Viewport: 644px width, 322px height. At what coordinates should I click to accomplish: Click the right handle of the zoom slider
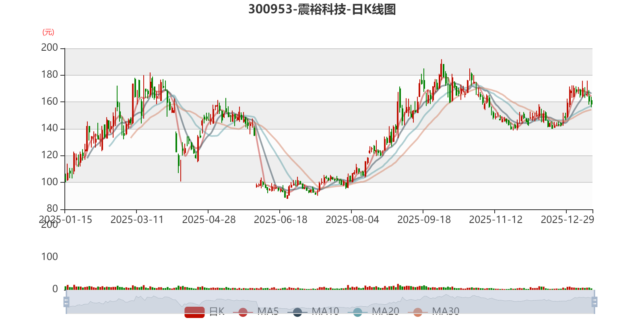click(594, 301)
